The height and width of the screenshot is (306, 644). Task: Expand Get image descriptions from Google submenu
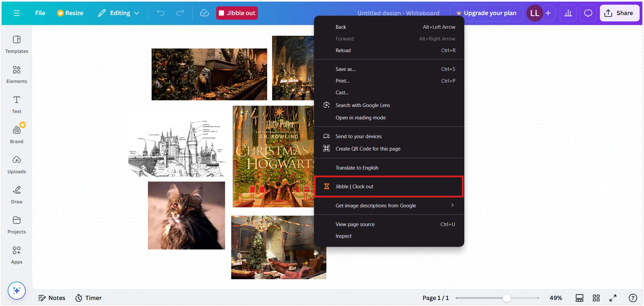[389, 206]
